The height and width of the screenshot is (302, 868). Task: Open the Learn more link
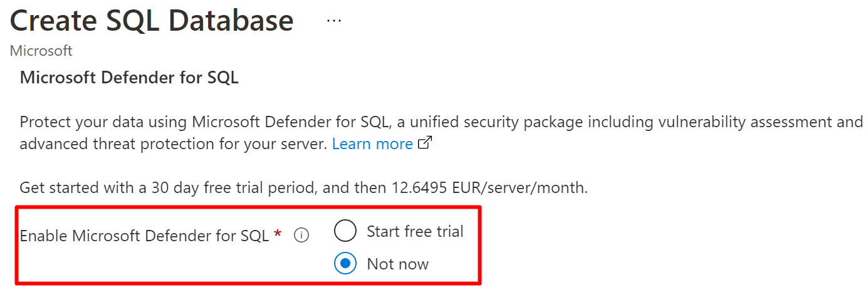(x=372, y=144)
